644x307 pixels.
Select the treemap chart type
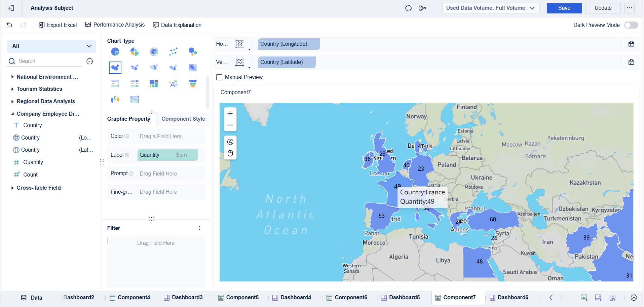pos(154,83)
